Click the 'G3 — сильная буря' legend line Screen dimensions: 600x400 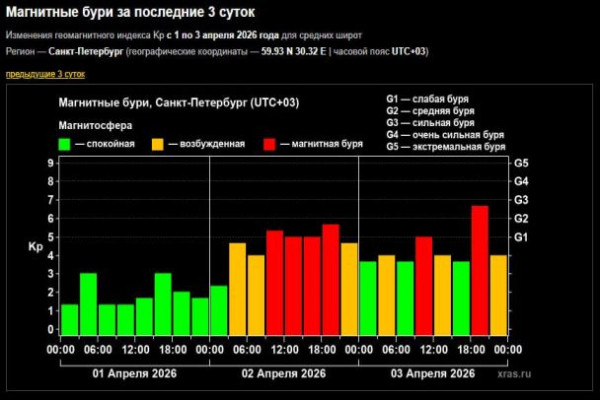pyautogui.click(x=430, y=122)
